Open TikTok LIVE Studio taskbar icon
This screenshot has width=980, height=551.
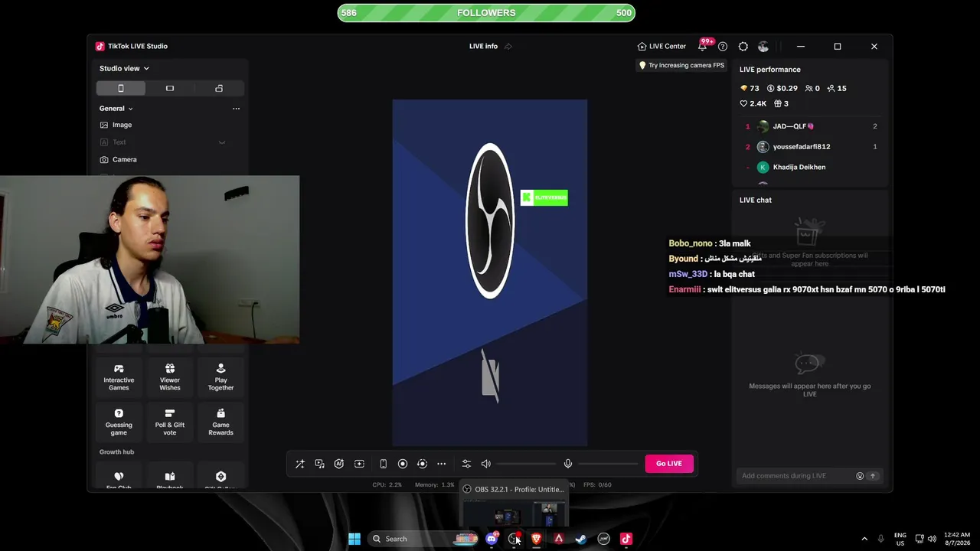click(x=626, y=539)
